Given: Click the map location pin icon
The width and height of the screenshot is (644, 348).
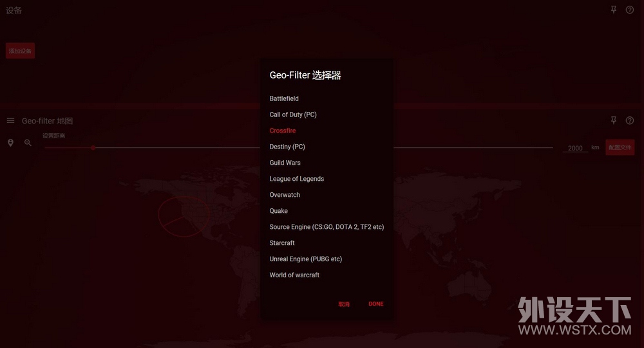Looking at the screenshot, I should click(11, 143).
